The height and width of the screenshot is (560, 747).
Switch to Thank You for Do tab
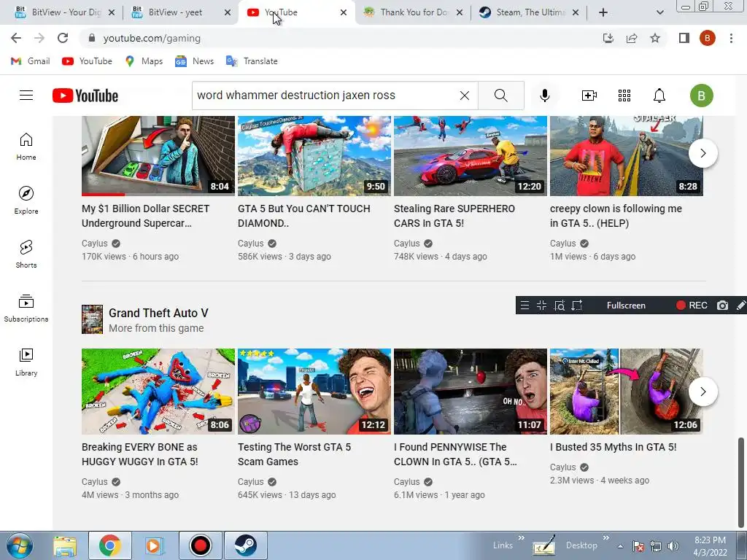pos(414,12)
